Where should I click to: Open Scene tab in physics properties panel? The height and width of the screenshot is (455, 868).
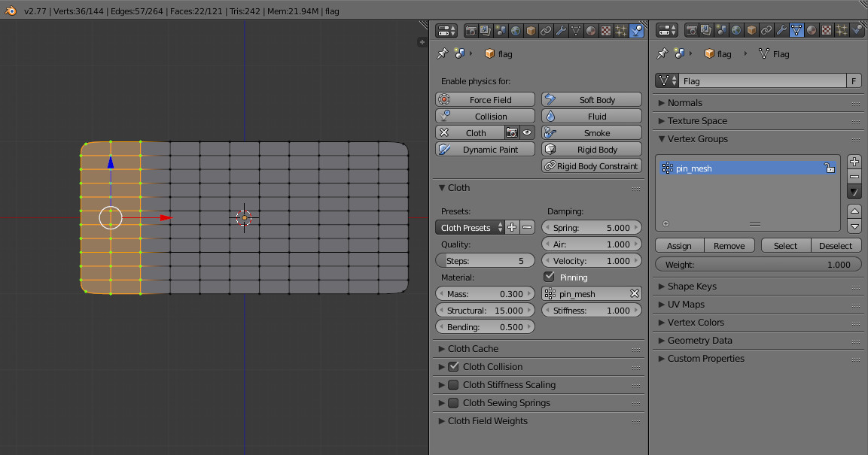501,31
